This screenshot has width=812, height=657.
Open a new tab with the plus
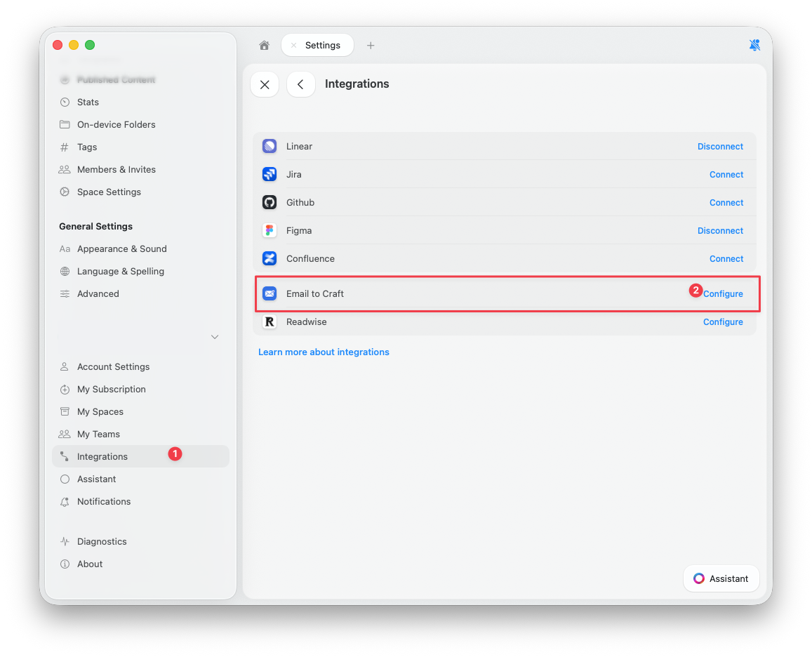point(371,46)
